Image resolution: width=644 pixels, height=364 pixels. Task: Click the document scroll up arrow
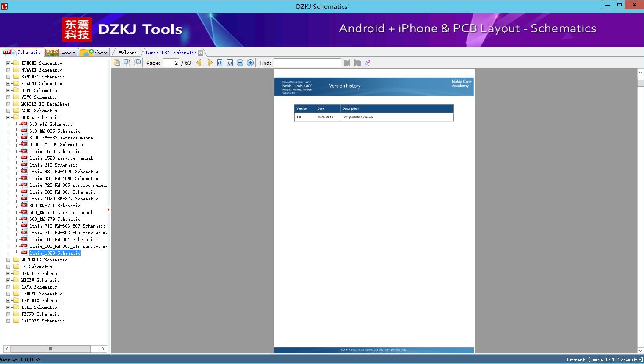click(641, 72)
